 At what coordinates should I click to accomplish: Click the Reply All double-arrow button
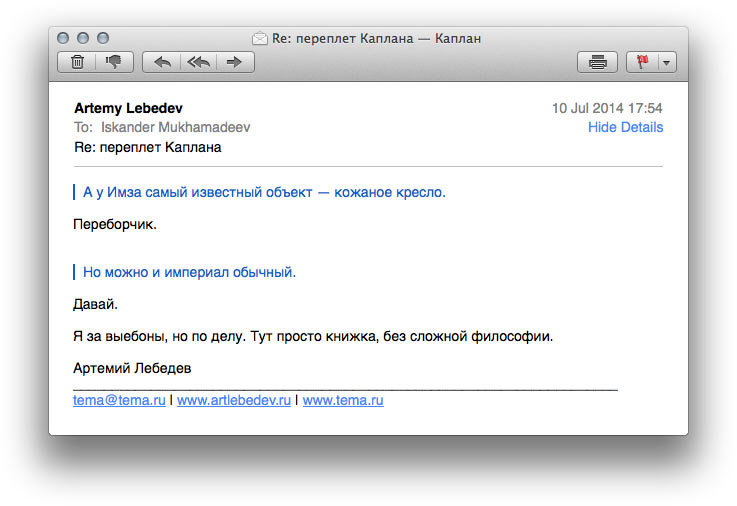[198, 62]
